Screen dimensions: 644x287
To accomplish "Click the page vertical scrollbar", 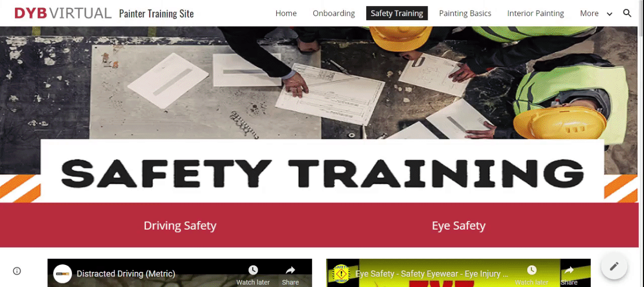I will point(640,143).
